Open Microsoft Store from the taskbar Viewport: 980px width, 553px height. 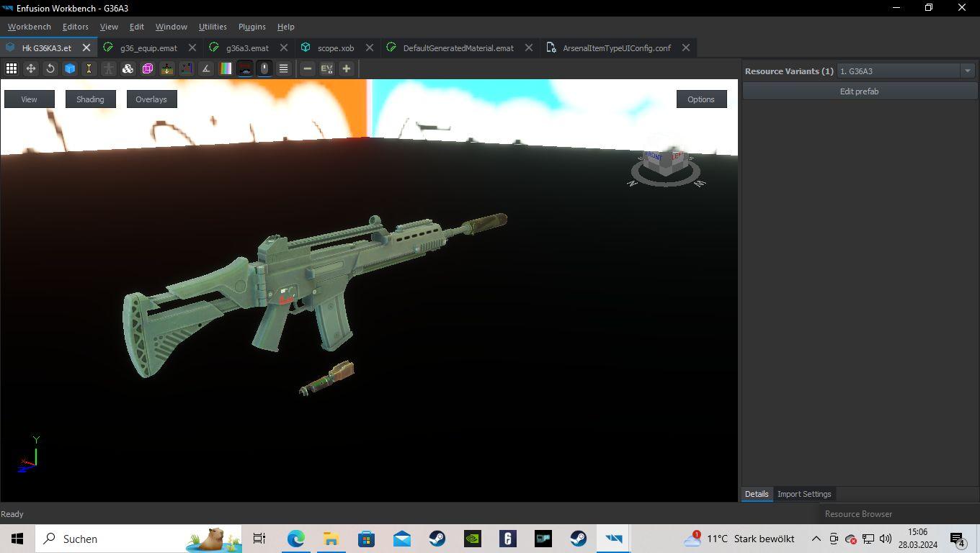(x=366, y=539)
